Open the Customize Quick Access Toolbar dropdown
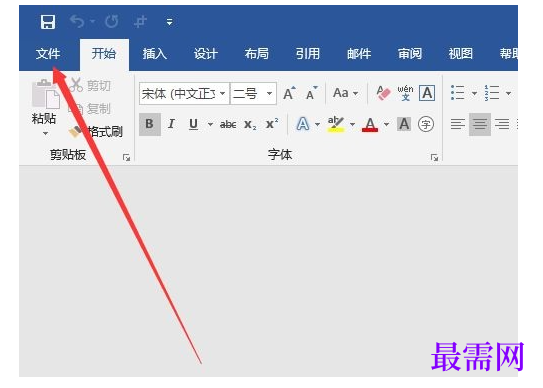Image resolution: width=543 pixels, height=388 pixels. (x=169, y=22)
